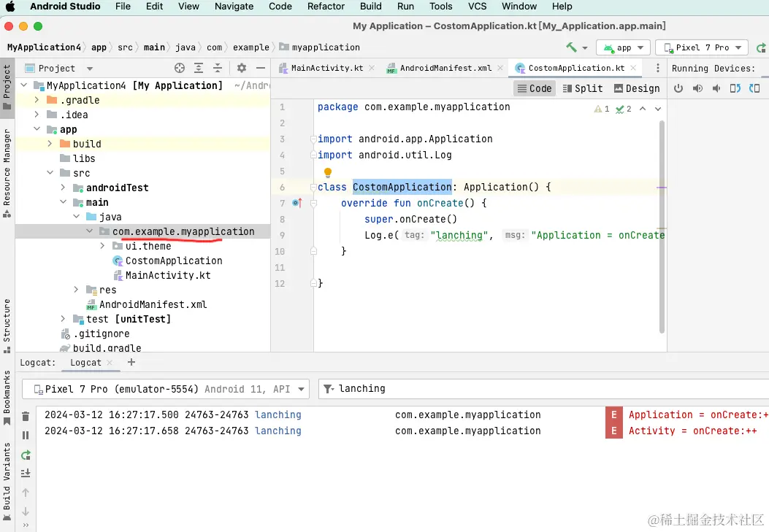
Task: Click the Make Project hammer icon
Action: [x=571, y=47]
